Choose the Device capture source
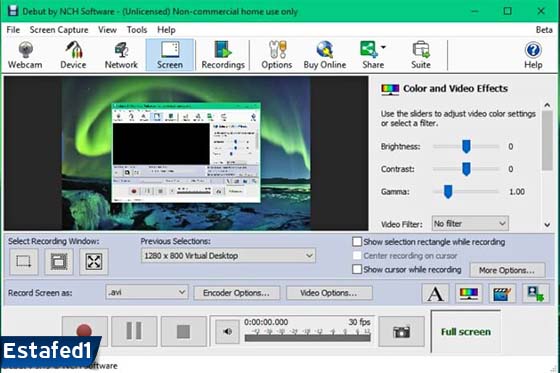 73,55
